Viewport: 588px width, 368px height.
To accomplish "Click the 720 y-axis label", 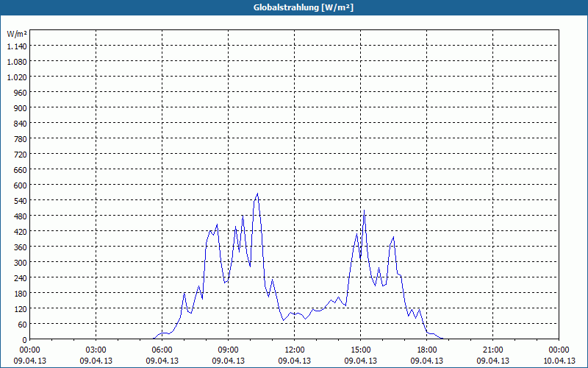I will point(21,155).
